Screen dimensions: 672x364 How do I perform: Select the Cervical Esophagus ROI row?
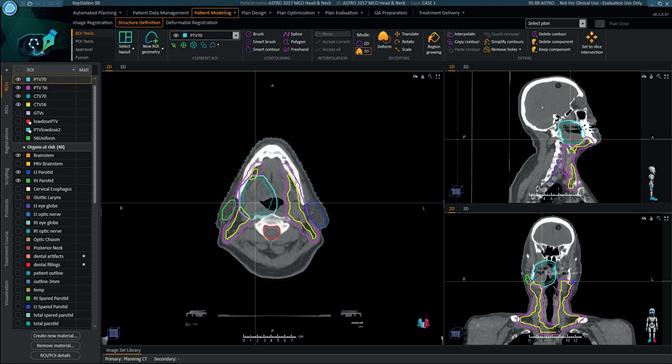[x=53, y=189]
